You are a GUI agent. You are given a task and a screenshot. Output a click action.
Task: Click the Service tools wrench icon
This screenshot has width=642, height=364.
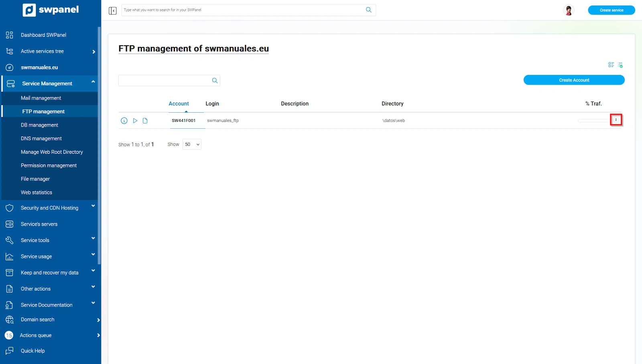[10, 240]
